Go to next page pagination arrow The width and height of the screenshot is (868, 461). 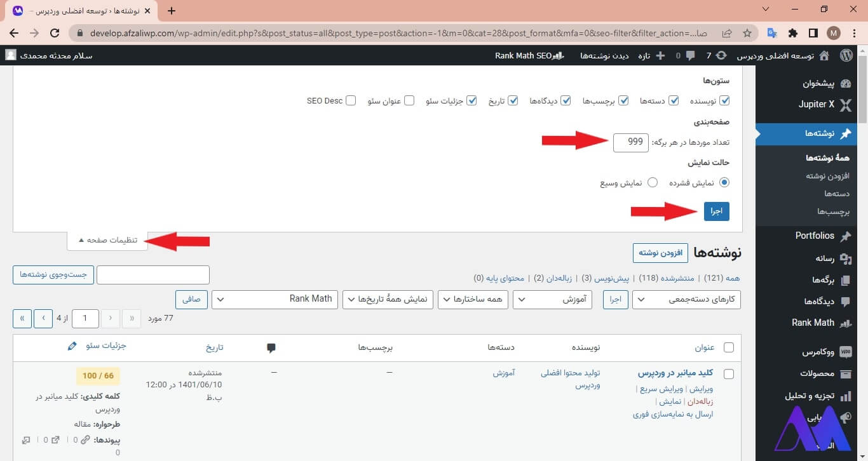[x=43, y=319]
